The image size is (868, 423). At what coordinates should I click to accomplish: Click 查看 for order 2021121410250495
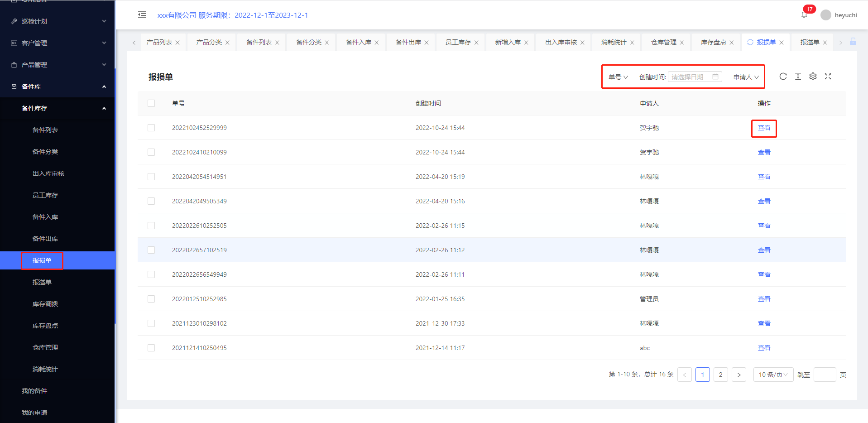[764, 348]
